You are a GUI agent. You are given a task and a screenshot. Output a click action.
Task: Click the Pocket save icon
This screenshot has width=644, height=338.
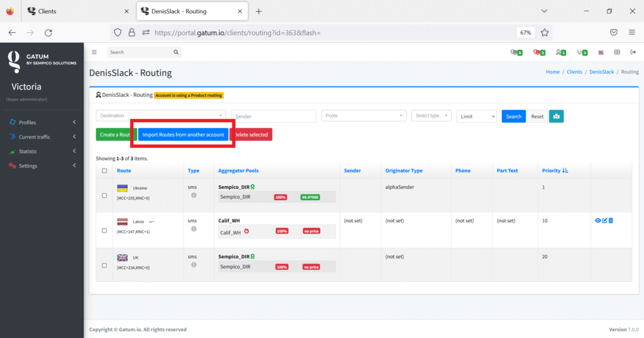point(614,33)
